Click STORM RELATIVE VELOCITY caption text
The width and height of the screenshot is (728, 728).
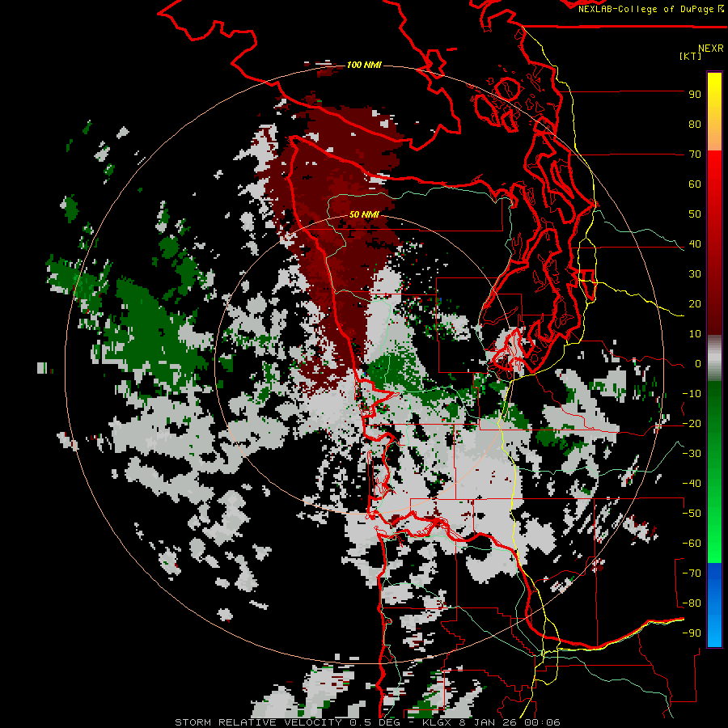[258, 722]
